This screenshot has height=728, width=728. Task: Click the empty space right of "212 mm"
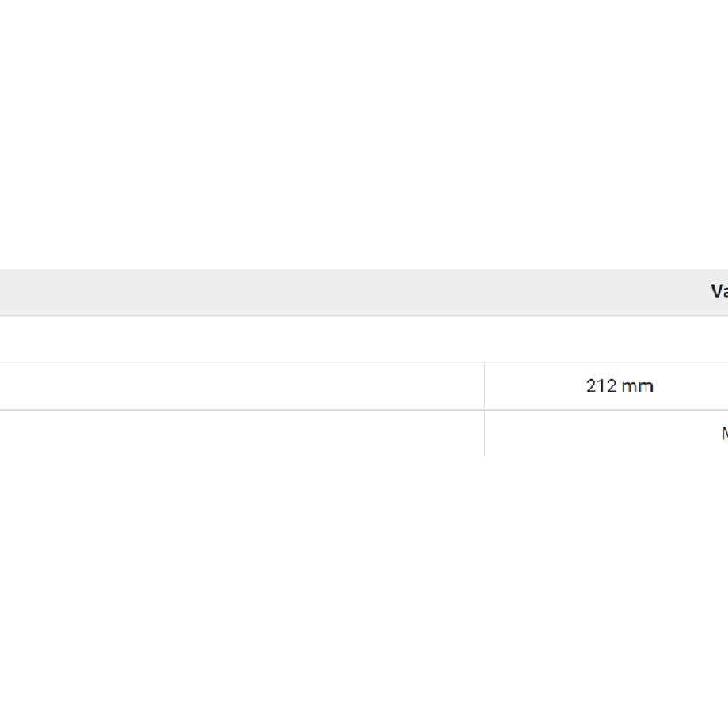coord(691,386)
